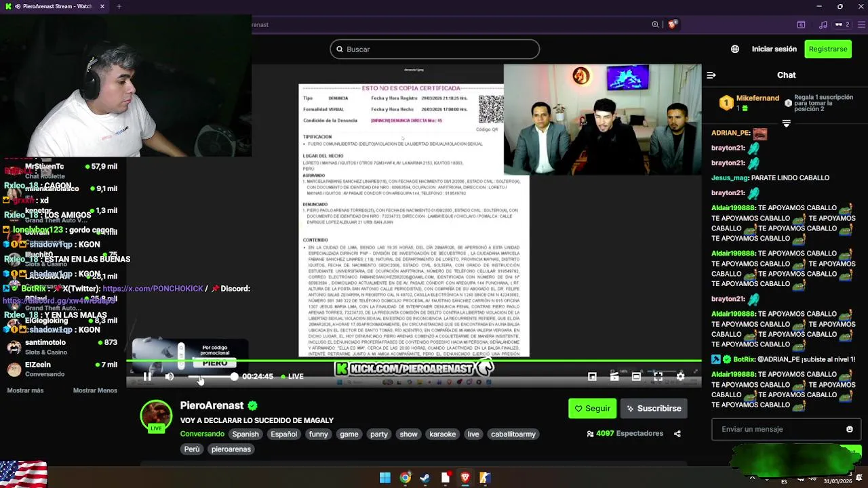This screenshot has width=868, height=488.
Task: Click ADRIAN_PE username in chat
Action: (730, 133)
